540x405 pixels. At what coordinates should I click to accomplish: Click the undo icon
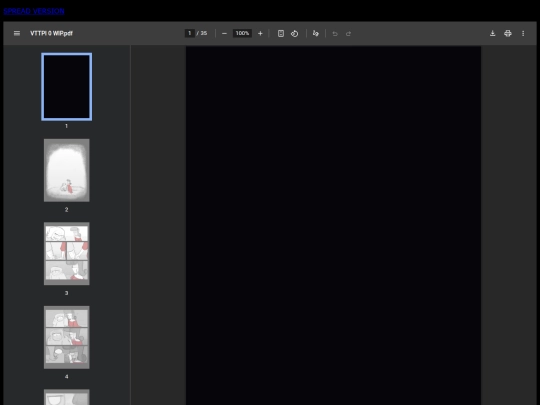335,33
